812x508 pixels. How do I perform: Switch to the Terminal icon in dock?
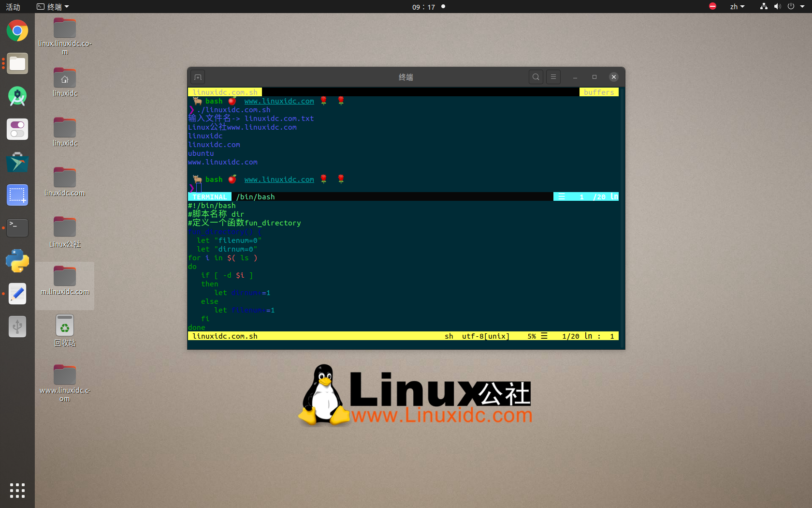pyautogui.click(x=17, y=227)
